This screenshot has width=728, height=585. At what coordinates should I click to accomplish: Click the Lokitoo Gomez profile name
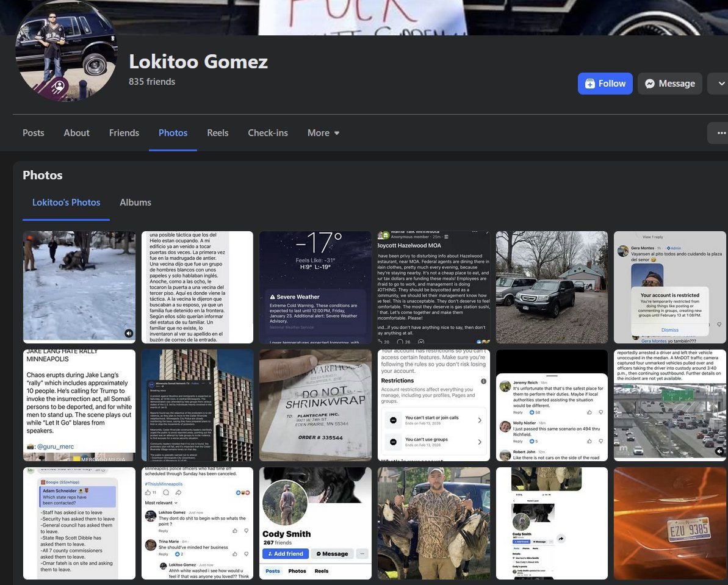point(198,61)
